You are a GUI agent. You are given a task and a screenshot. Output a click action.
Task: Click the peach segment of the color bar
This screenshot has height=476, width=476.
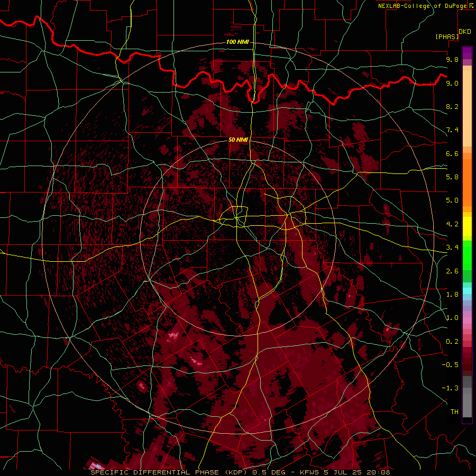click(x=467, y=108)
